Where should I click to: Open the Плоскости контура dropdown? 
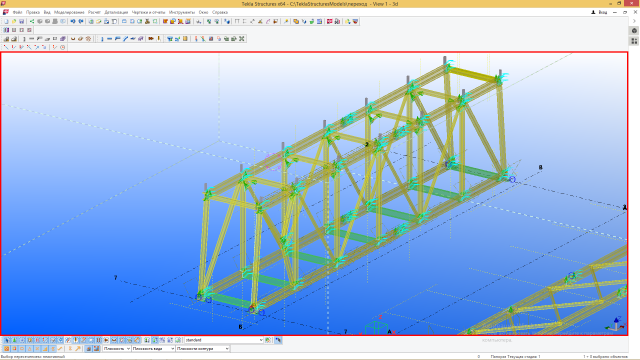pos(202,349)
